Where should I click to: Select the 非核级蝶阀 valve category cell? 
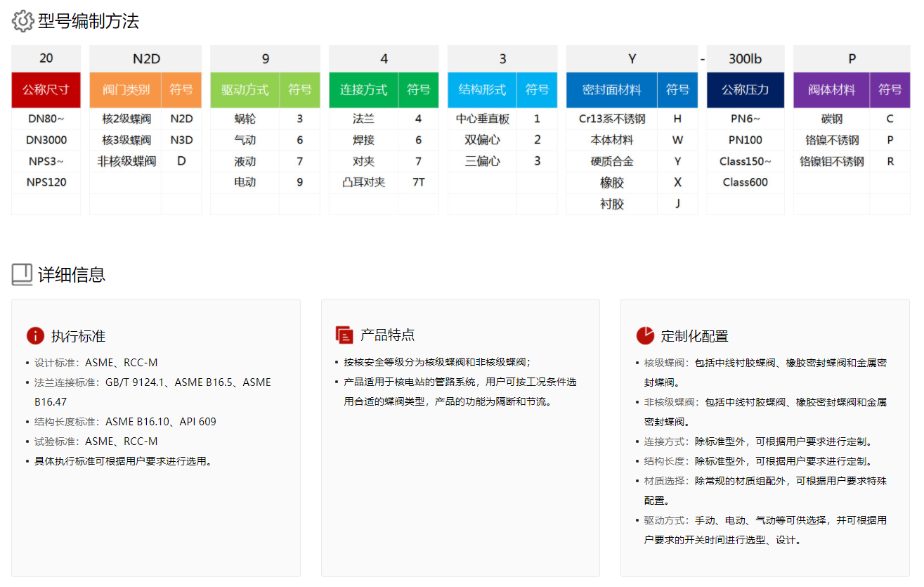pos(126,161)
